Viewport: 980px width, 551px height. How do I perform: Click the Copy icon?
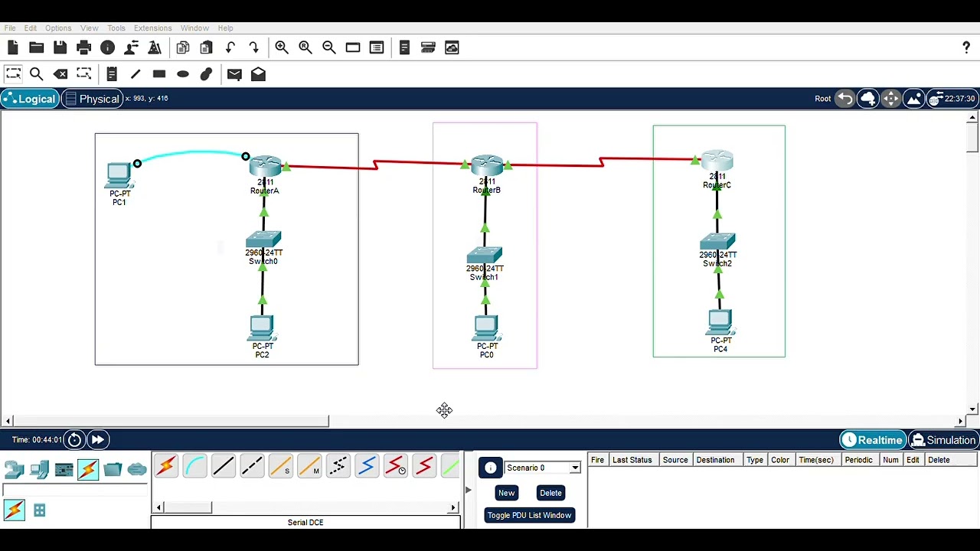(x=182, y=47)
